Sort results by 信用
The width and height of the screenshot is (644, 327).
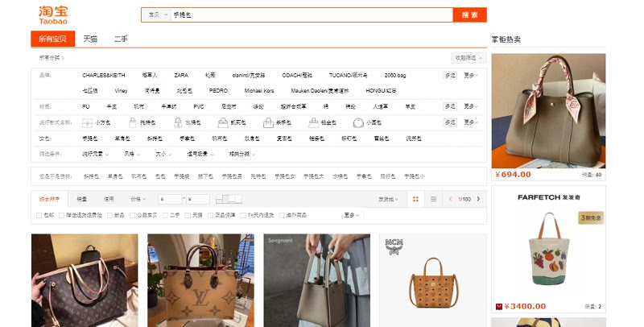coord(109,199)
